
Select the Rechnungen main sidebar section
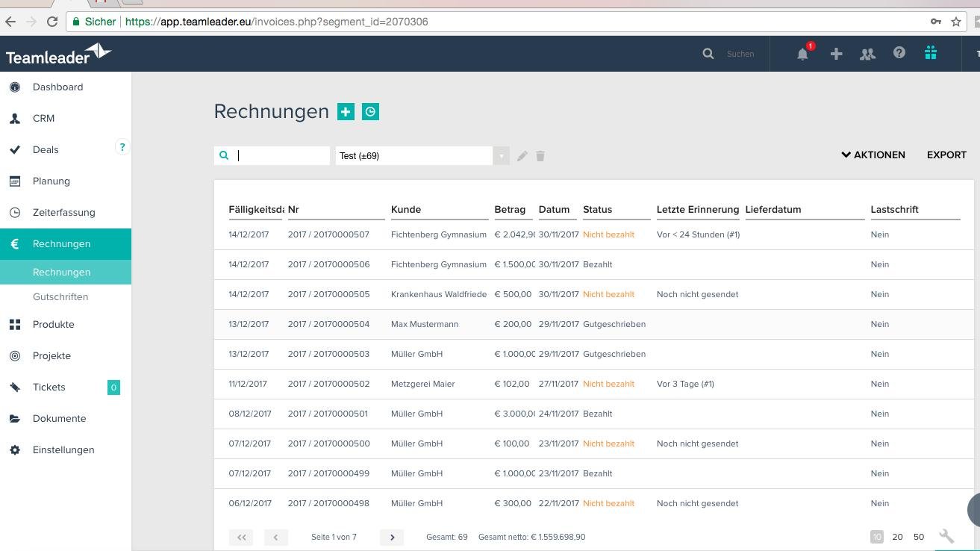66,244
